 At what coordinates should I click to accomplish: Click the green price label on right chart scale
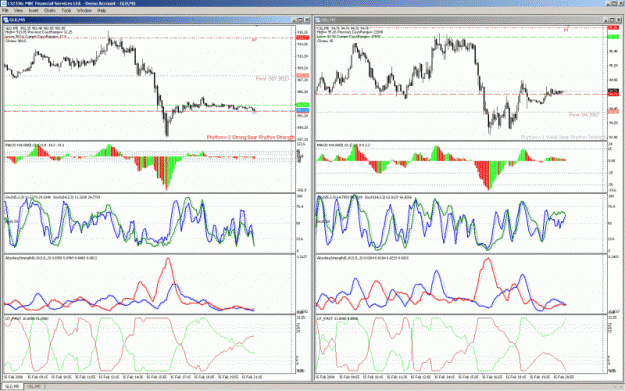(x=613, y=37)
